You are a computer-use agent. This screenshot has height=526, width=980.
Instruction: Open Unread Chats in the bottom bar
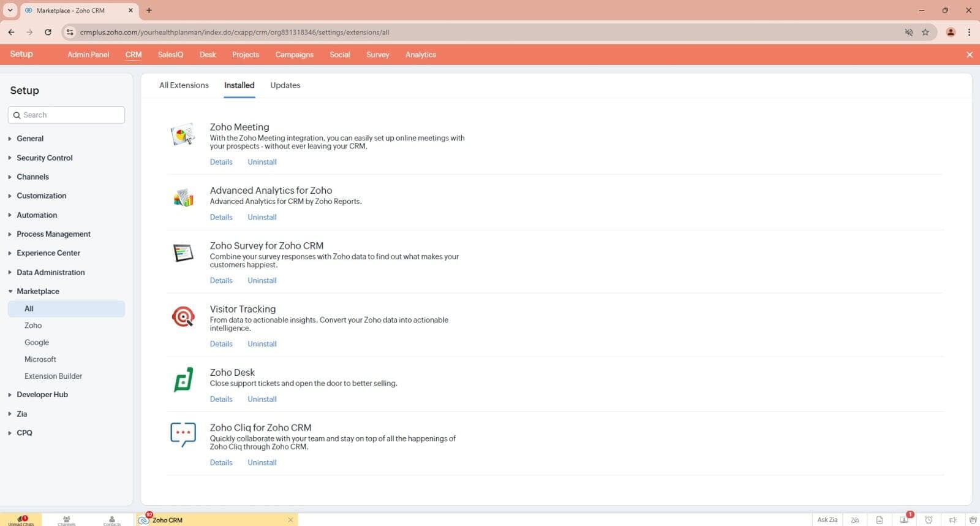pyautogui.click(x=21, y=520)
